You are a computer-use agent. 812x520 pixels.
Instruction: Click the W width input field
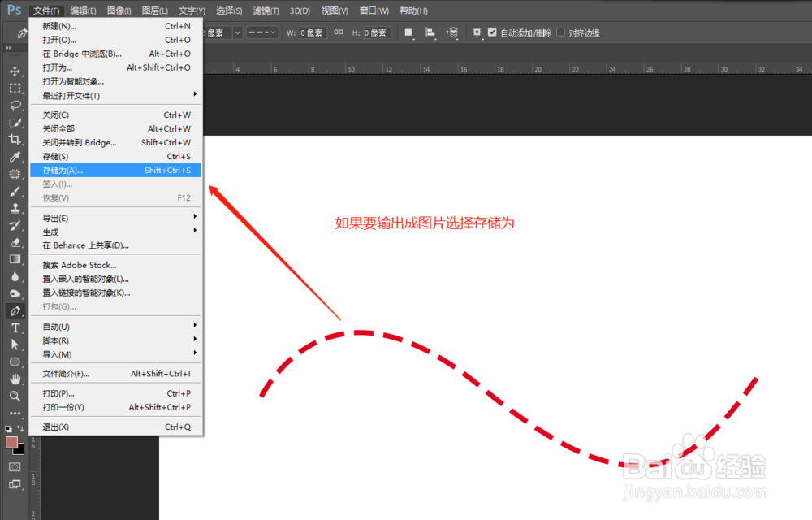coord(313,32)
